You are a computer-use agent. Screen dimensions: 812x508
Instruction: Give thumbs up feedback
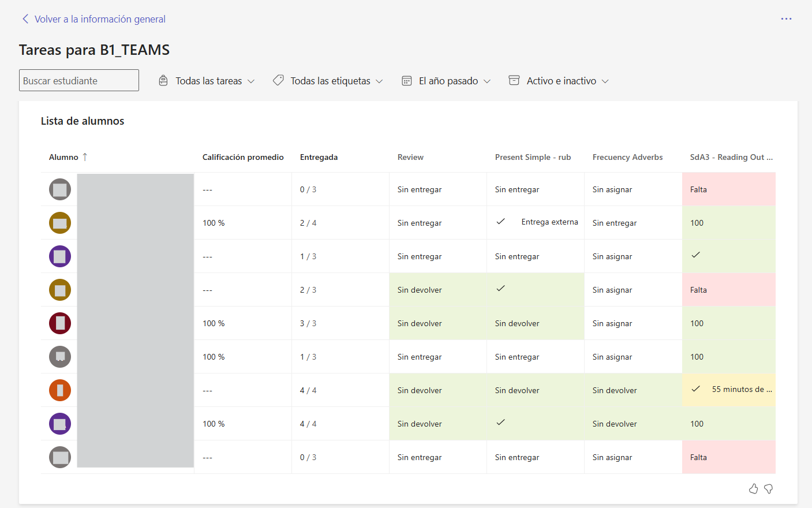pyautogui.click(x=753, y=489)
